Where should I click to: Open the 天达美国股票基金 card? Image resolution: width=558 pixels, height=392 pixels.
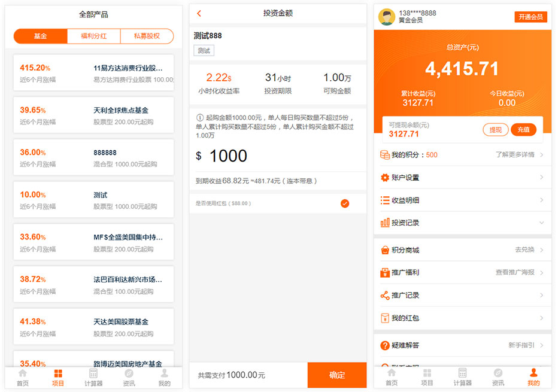(x=93, y=327)
